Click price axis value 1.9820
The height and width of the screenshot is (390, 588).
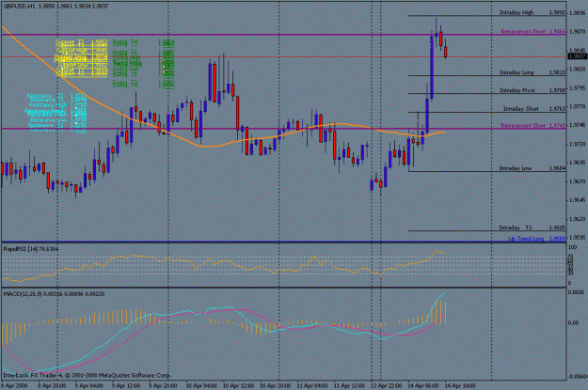578,70
